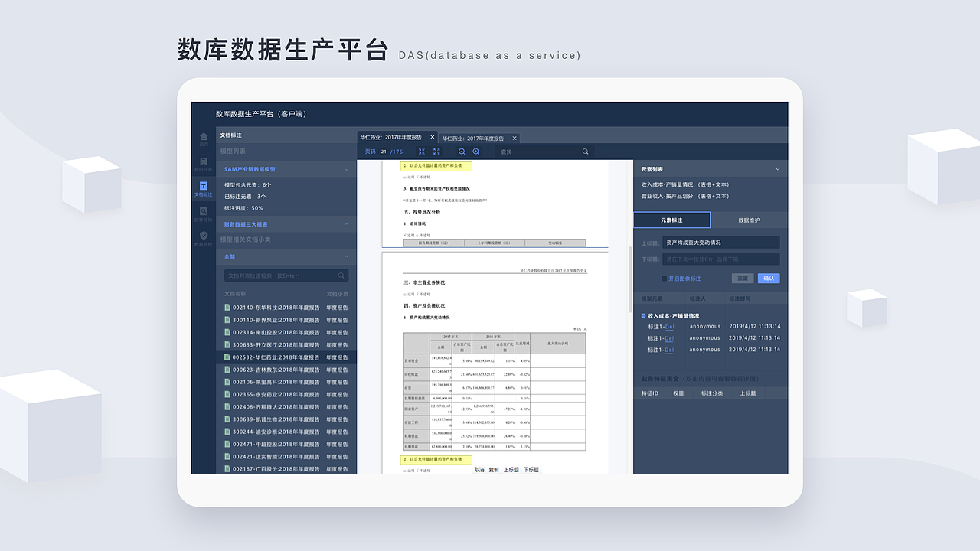Select 营业收入-按产品划分 (表格+文本) element
This screenshot has width=980, height=551.
tap(686, 197)
